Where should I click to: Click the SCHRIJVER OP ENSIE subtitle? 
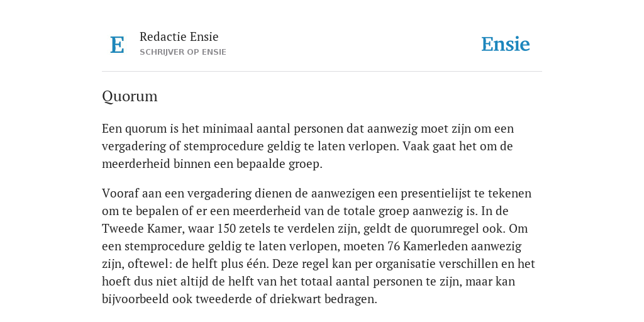(183, 52)
